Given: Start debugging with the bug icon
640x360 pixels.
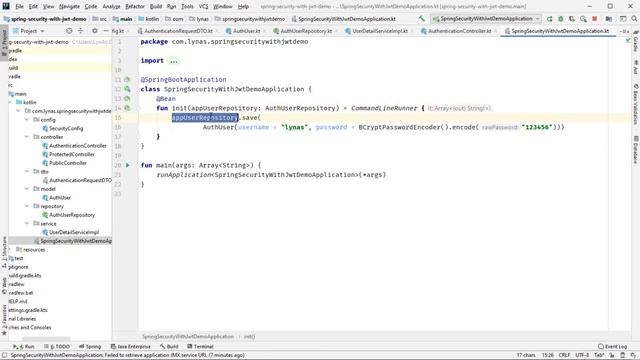Looking at the screenshot, I should tap(561, 19).
